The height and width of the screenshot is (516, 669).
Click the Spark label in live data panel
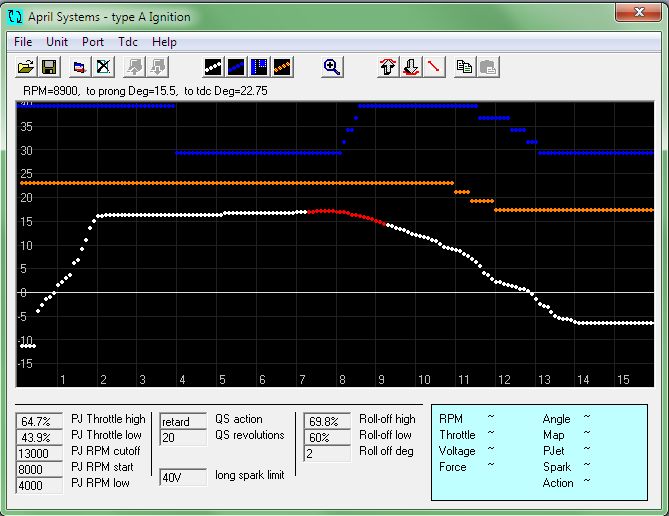pyautogui.click(x=557, y=467)
